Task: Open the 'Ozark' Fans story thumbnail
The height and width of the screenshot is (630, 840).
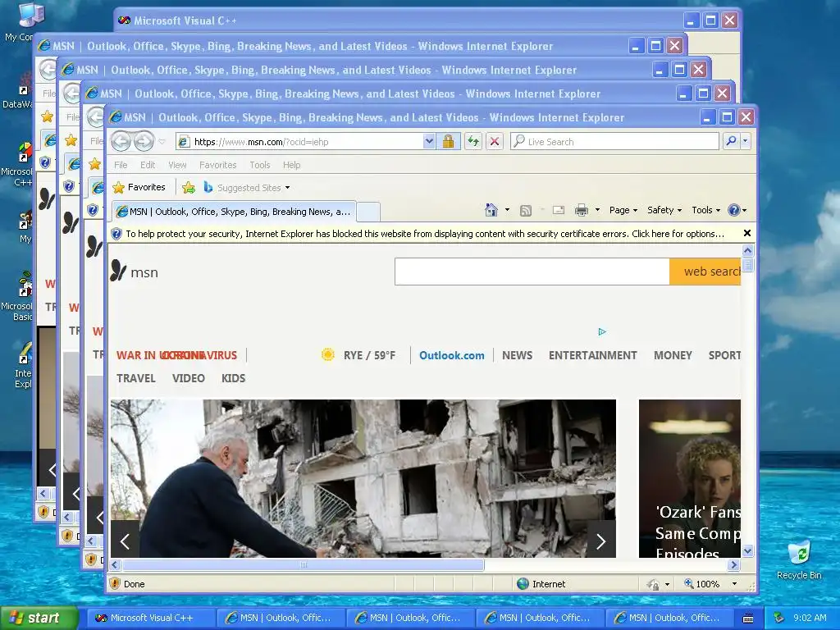Action: (689, 478)
